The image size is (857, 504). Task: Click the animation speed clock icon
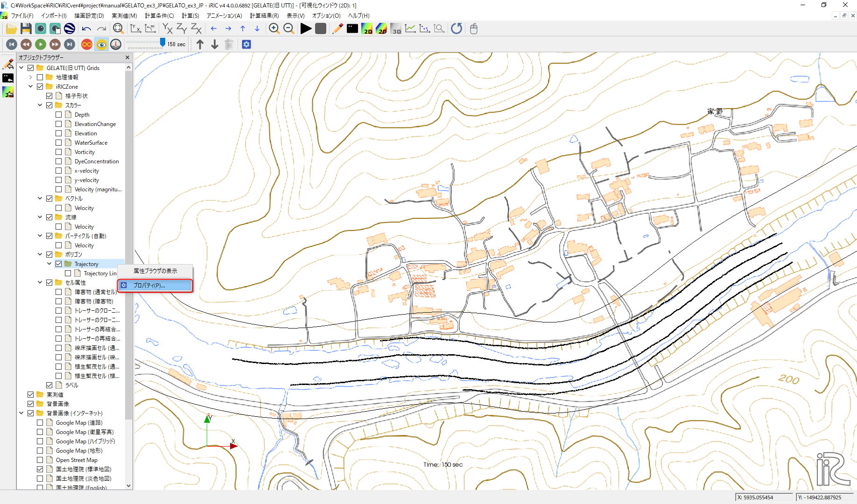(x=116, y=44)
